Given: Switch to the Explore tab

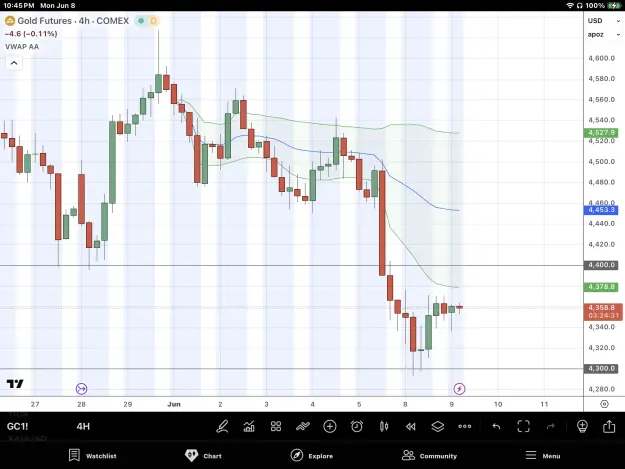Looking at the screenshot, I should coord(312,455).
